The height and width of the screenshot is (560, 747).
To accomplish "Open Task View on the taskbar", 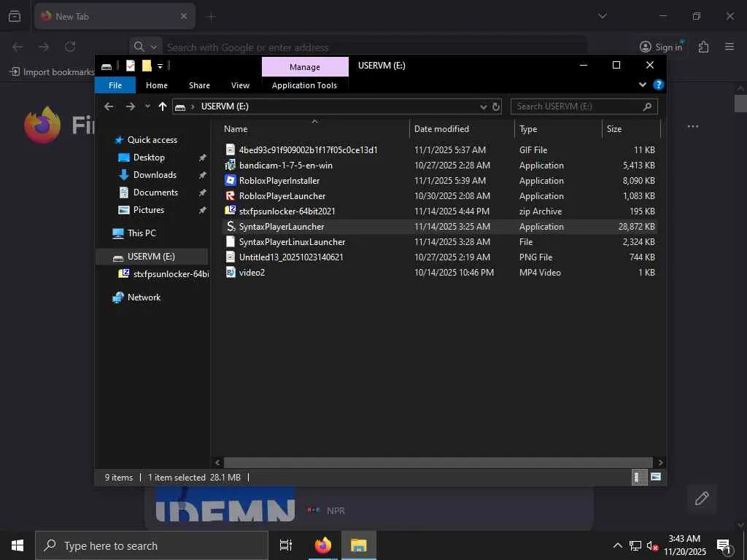I will (x=286, y=545).
